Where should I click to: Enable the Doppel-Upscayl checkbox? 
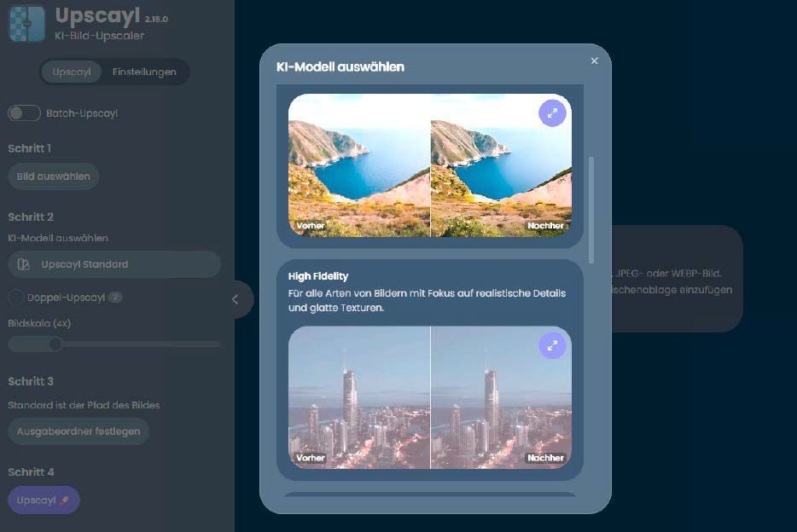click(x=16, y=298)
